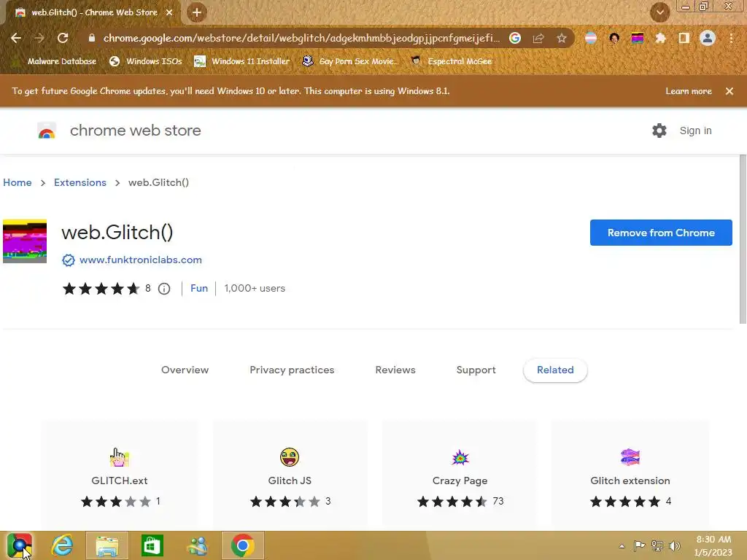Viewport: 747px width, 560px height.
Task: Dismiss the Windows update info banner
Action: [x=729, y=91]
